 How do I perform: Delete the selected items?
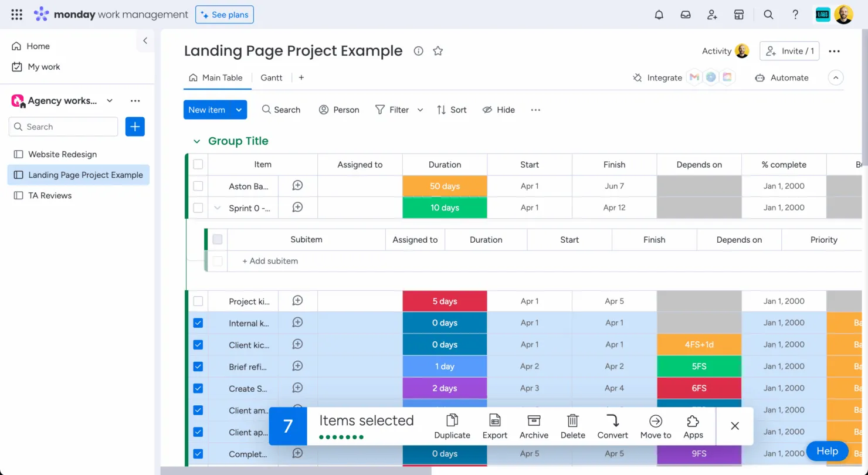tap(572, 426)
